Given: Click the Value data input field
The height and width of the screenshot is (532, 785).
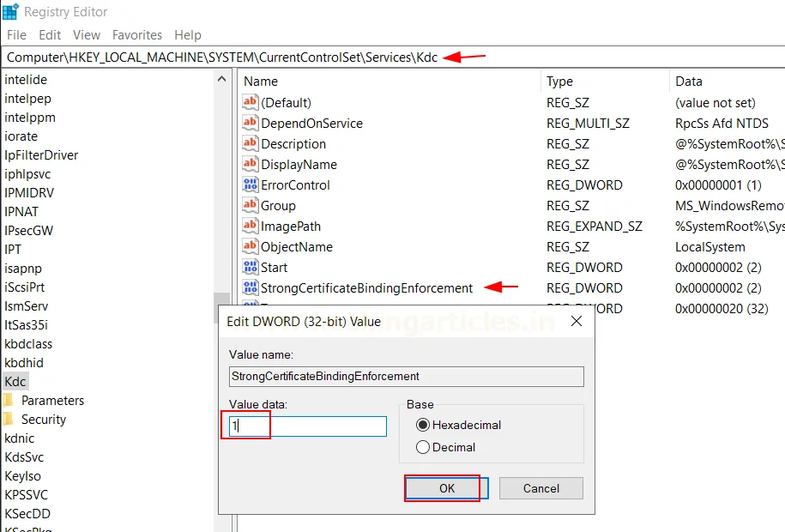Looking at the screenshot, I should [x=309, y=426].
